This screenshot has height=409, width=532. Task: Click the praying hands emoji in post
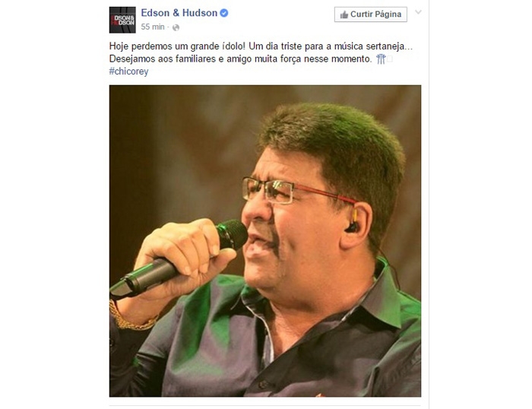[x=381, y=59]
